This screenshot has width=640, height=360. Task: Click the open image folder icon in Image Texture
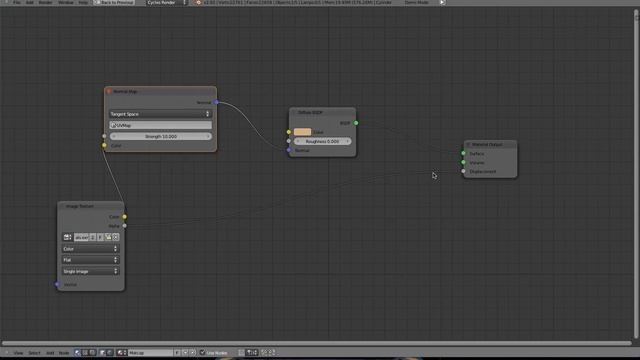point(108,237)
